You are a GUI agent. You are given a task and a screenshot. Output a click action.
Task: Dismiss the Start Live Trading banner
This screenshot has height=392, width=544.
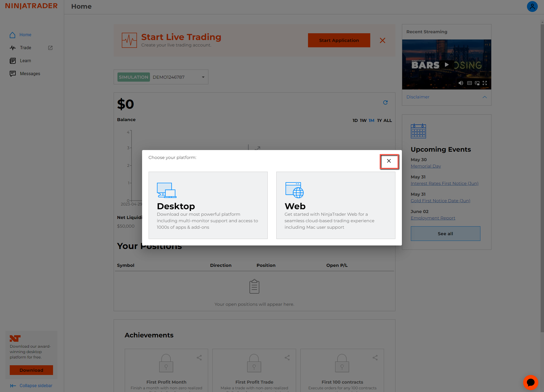click(382, 41)
